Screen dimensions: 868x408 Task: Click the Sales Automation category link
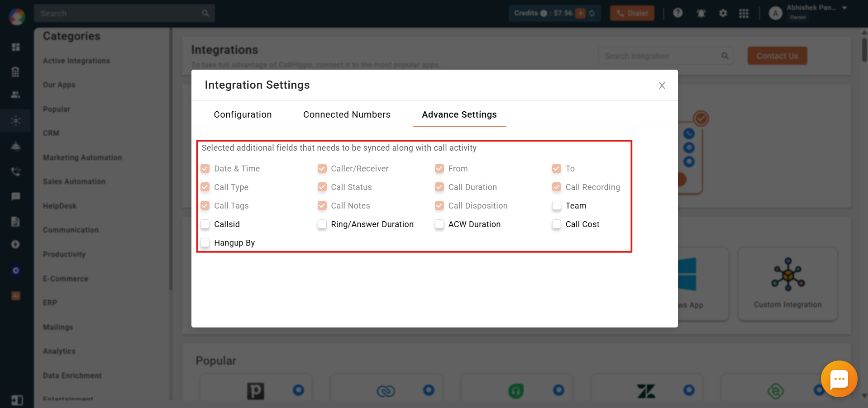coord(74,181)
